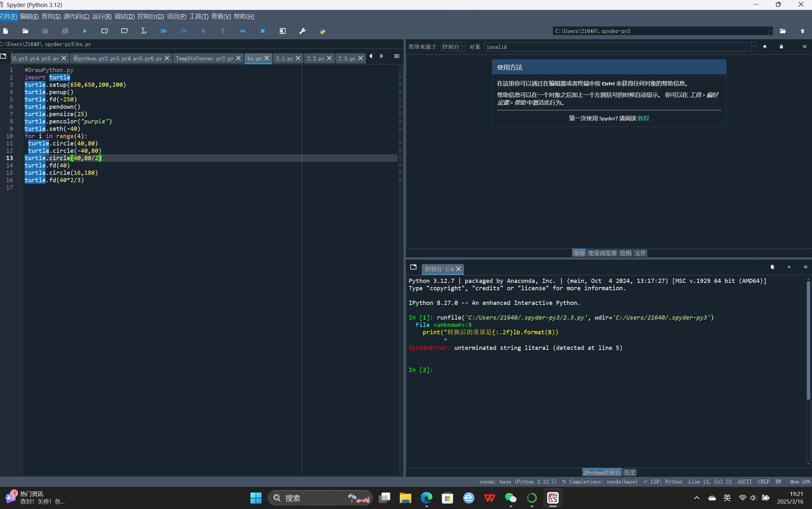Expand the working directory path dropdown
The image size is (812, 509).
pyautogui.click(x=770, y=31)
